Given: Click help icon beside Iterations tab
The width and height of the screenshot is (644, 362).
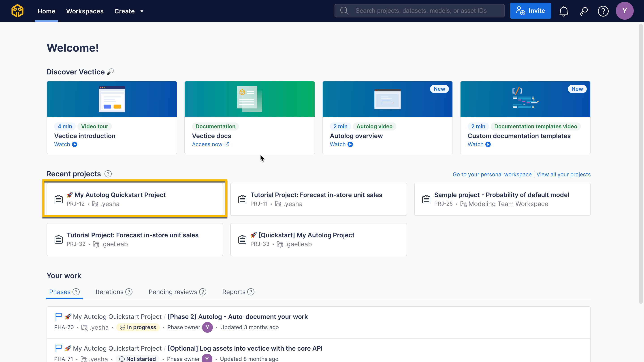Looking at the screenshot, I should tap(129, 292).
